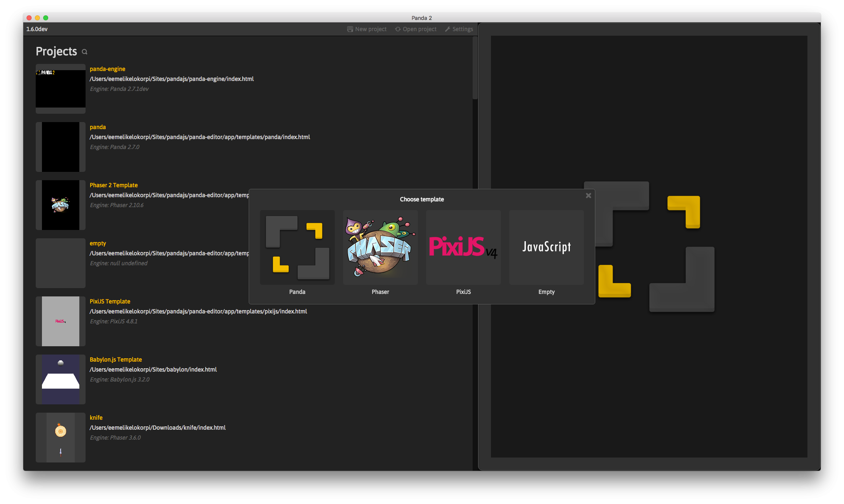Open the Settings in the top bar
The image size is (844, 504).
tap(459, 29)
